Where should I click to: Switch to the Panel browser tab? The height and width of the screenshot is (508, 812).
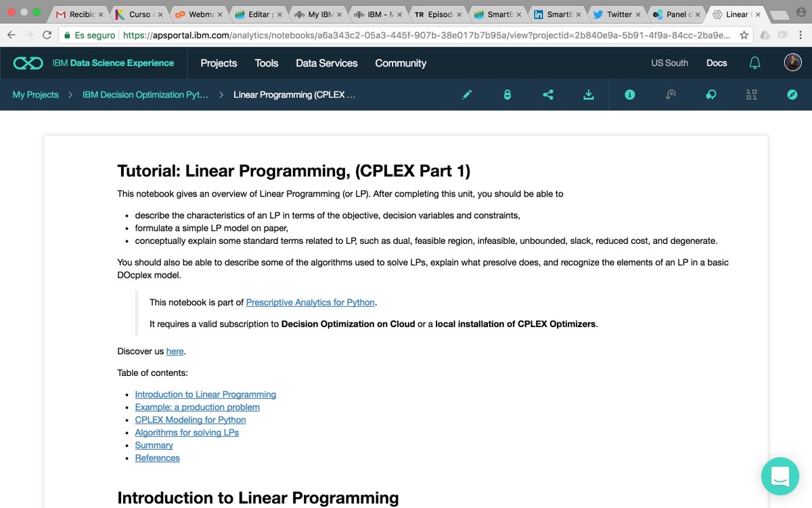coord(677,14)
